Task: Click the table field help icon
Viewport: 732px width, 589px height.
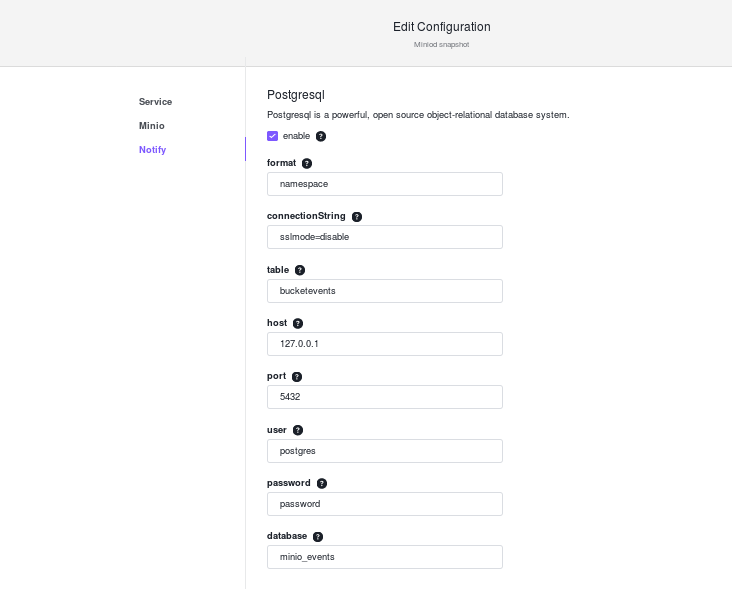Action: coord(300,270)
